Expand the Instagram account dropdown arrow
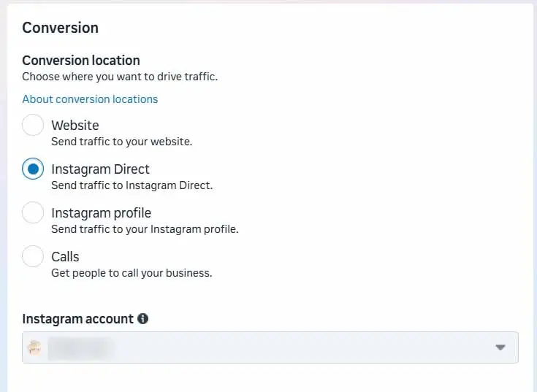The image size is (537, 392). (x=500, y=347)
